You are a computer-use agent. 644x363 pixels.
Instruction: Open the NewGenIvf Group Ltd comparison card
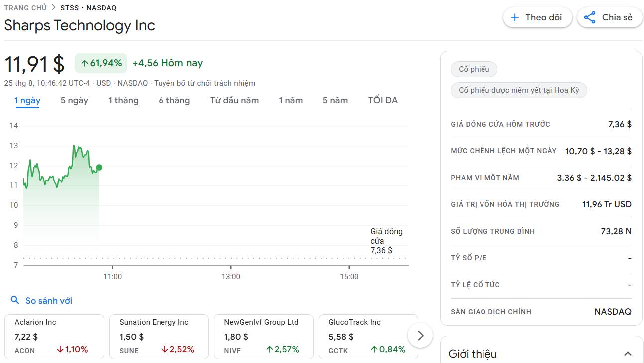[x=264, y=337]
